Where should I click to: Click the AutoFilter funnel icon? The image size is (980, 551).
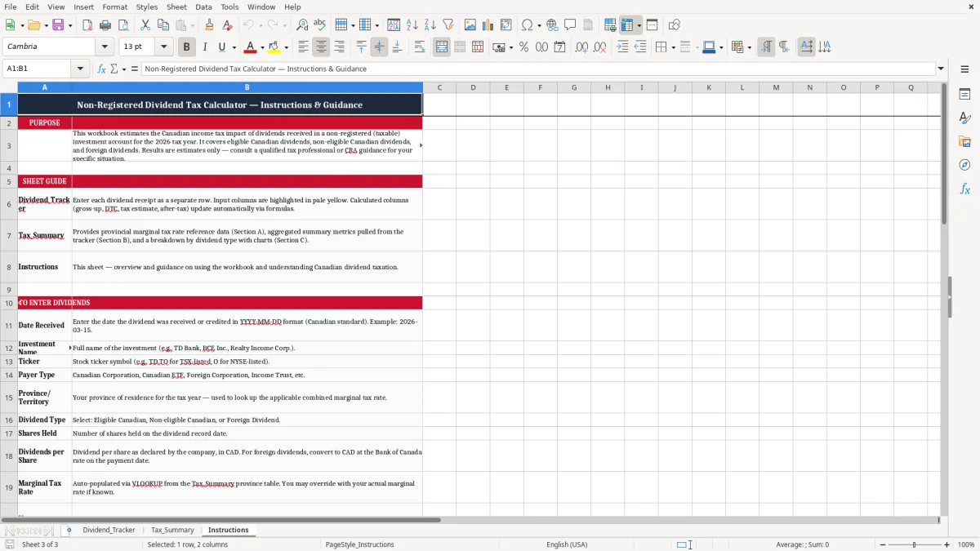448,25
